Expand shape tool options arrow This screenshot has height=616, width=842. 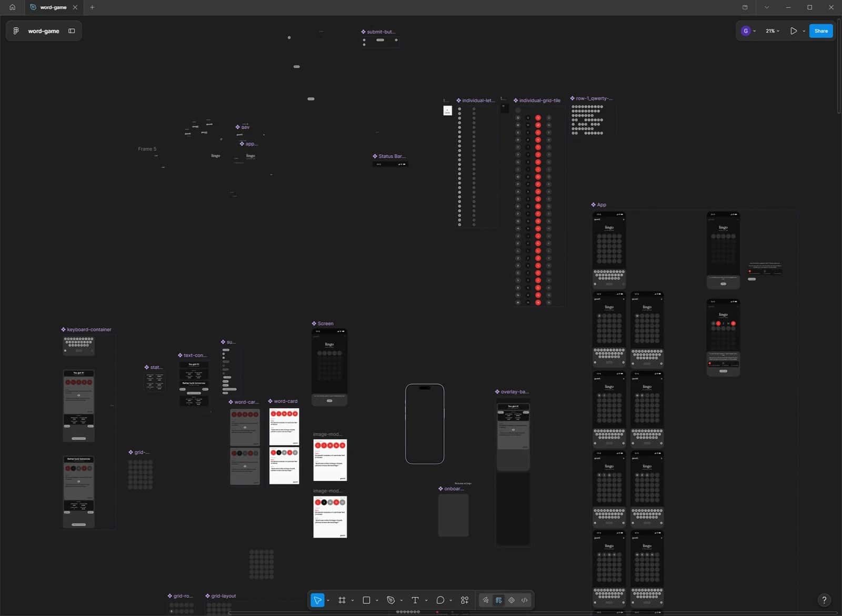pyautogui.click(x=377, y=600)
